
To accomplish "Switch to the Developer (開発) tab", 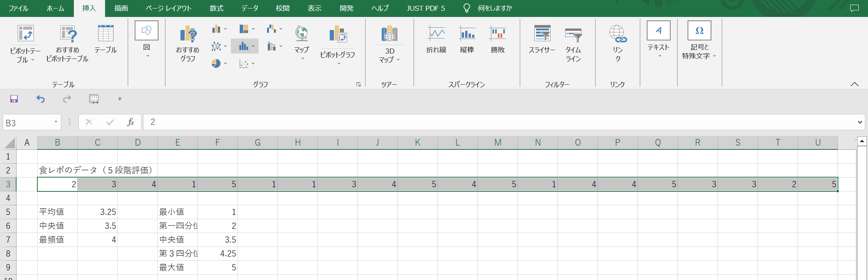I will coord(347,8).
